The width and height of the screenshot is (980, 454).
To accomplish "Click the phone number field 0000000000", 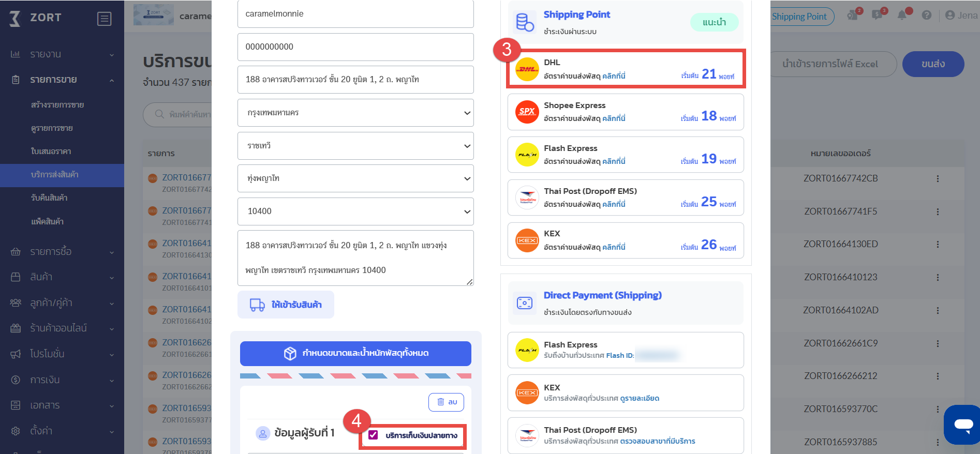I will tap(355, 47).
